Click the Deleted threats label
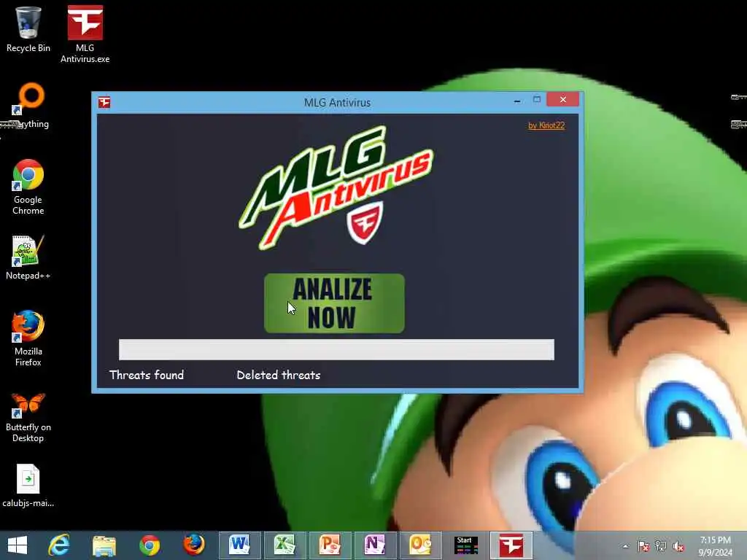 click(x=278, y=375)
